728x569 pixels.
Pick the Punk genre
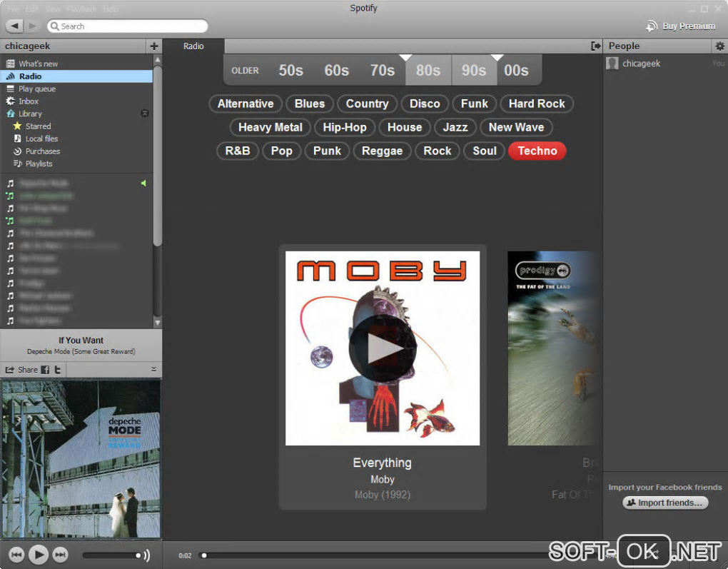[328, 151]
